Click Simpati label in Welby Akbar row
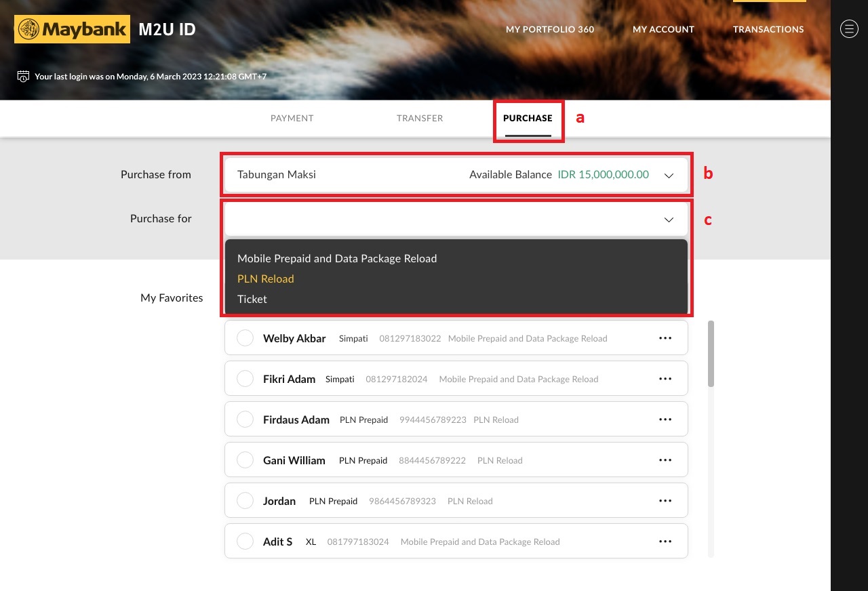This screenshot has width=868, height=591. [353, 338]
